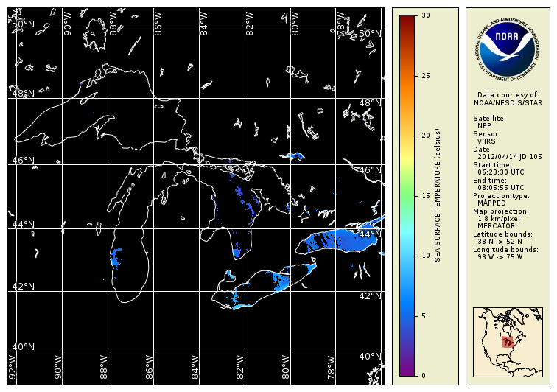
Task: Click the left-edge '44°N' latitude label
Action: click(23, 224)
